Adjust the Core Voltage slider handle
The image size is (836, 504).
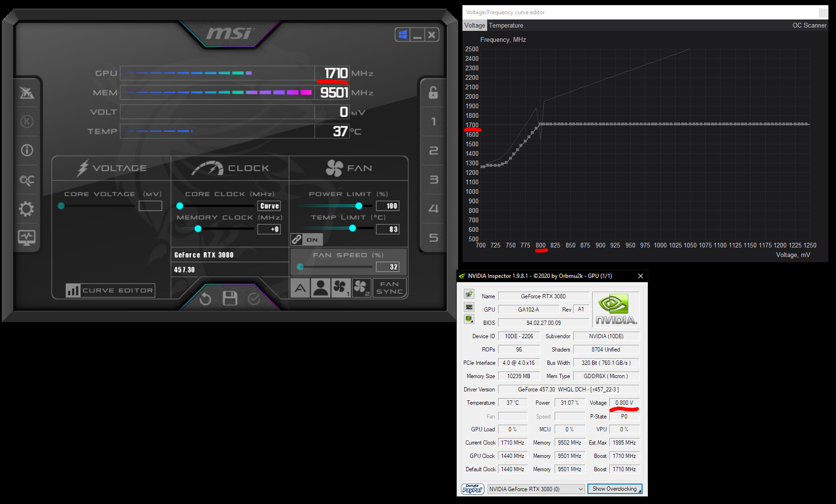point(61,206)
